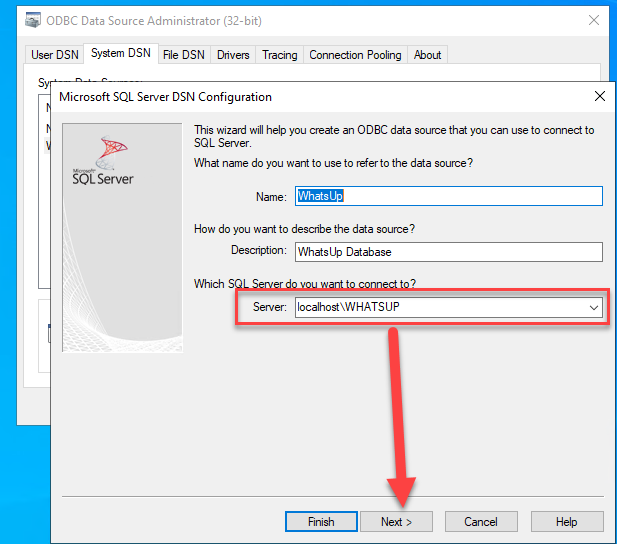
Task: Cancel the DSN configuration wizard
Action: pyautogui.click(x=481, y=522)
